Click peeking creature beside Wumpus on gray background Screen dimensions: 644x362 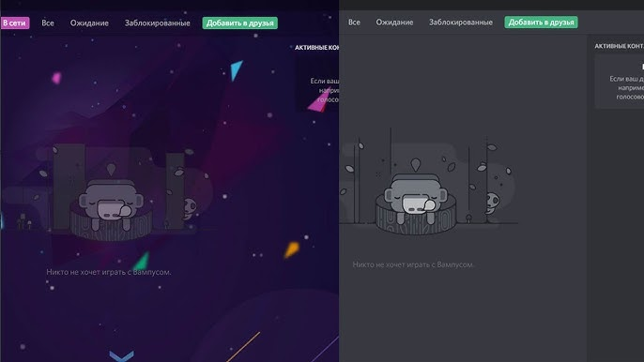click(x=493, y=203)
